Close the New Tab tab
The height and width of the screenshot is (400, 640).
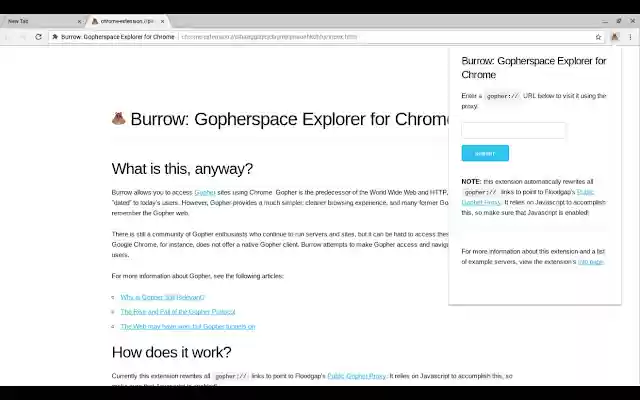[x=79, y=21]
